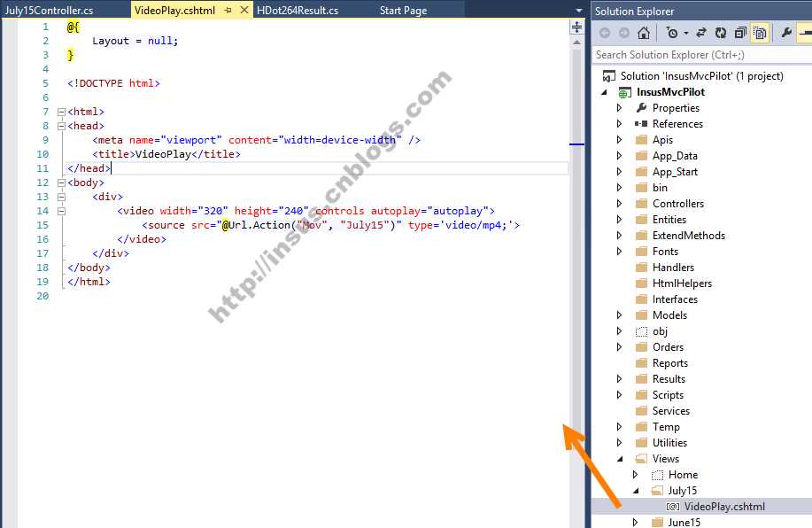Click the Home icon in Solution Explorer
Image resolution: width=812 pixels, height=528 pixels.
(644, 33)
